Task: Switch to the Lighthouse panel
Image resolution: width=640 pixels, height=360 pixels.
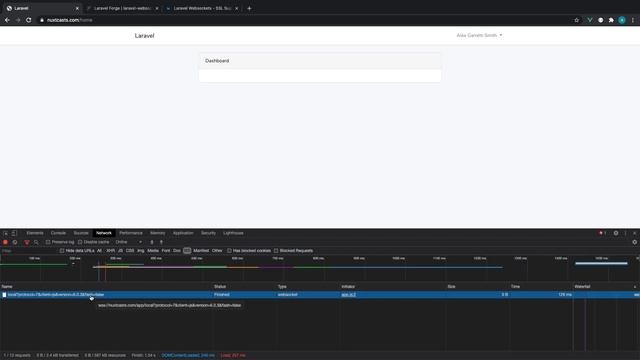Action: click(233, 233)
